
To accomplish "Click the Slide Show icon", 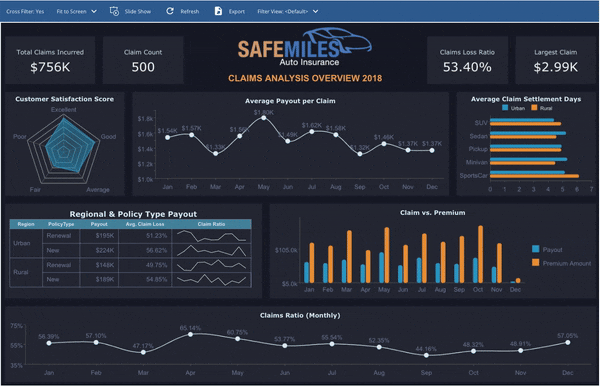I will coord(114,11).
